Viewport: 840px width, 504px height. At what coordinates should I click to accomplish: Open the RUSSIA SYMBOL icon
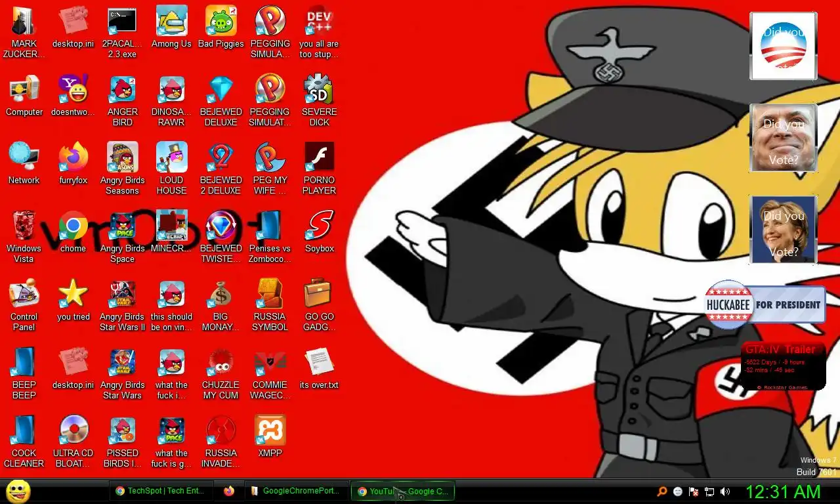click(x=270, y=306)
